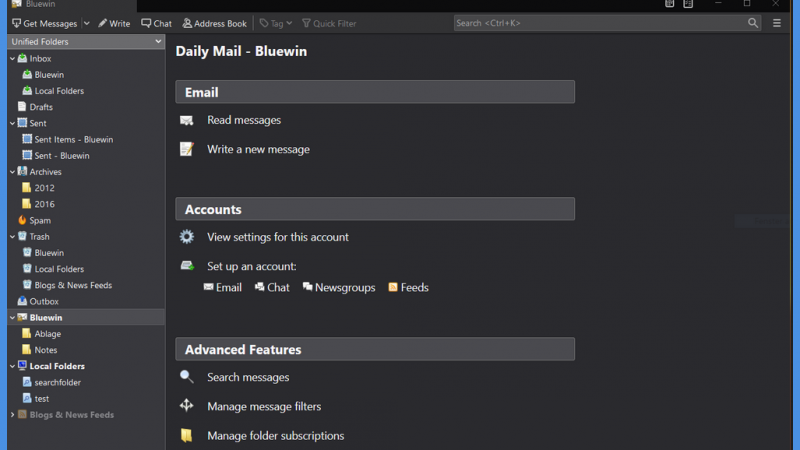Open the Unified Folders view dropdown
The width and height of the screenshot is (800, 450).
[86, 41]
